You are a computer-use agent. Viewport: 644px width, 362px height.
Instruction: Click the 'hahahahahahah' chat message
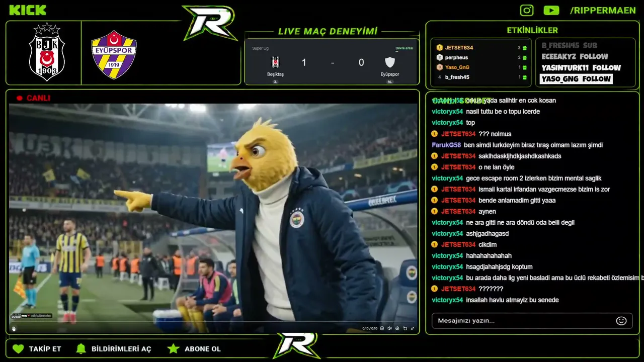coord(490,255)
